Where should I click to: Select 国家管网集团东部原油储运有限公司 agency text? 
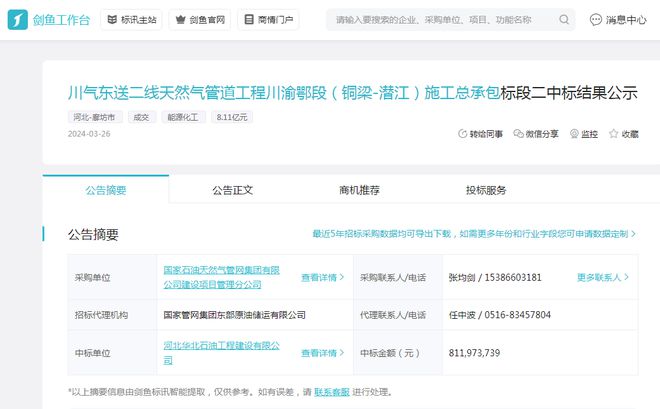coord(234,315)
